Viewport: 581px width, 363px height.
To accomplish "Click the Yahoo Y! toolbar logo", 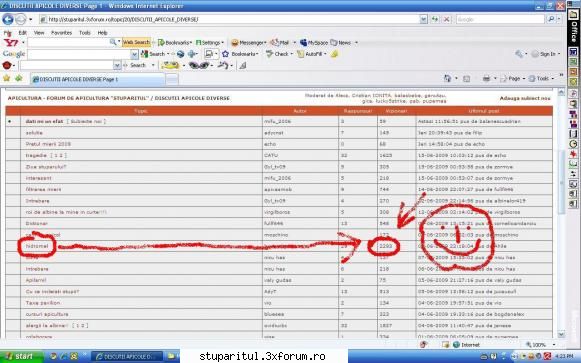I will coord(11,43).
